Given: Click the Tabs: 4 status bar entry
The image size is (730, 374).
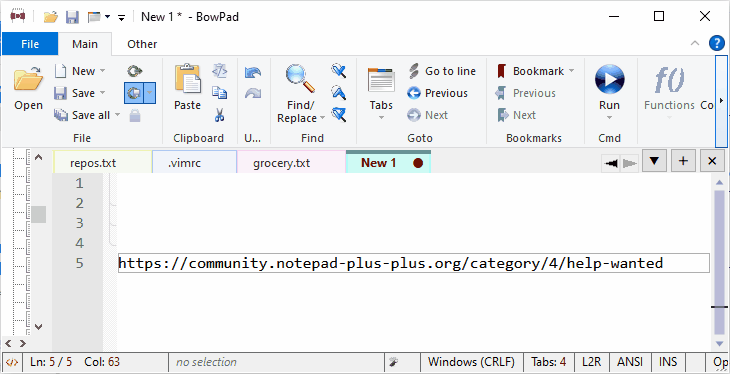Looking at the screenshot, I should click(549, 362).
